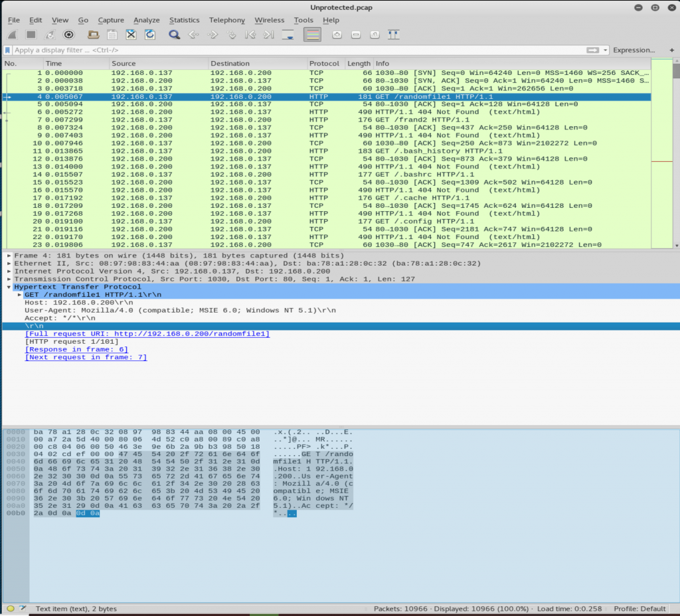
Task: Go to specified packet icon
Action: coord(232,35)
